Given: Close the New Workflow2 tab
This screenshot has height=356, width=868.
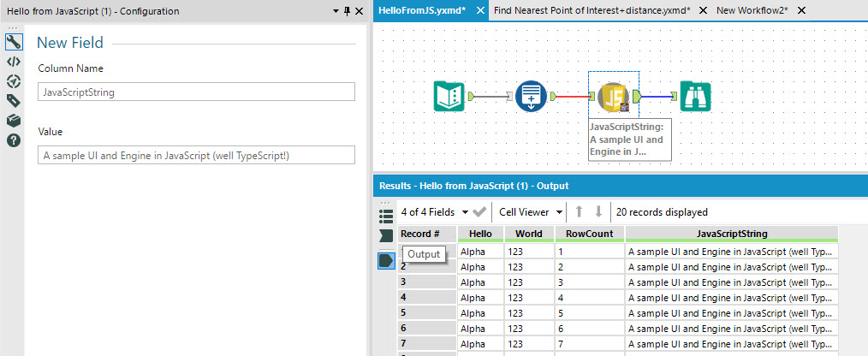Looking at the screenshot, I should click(x=801, y=10).
